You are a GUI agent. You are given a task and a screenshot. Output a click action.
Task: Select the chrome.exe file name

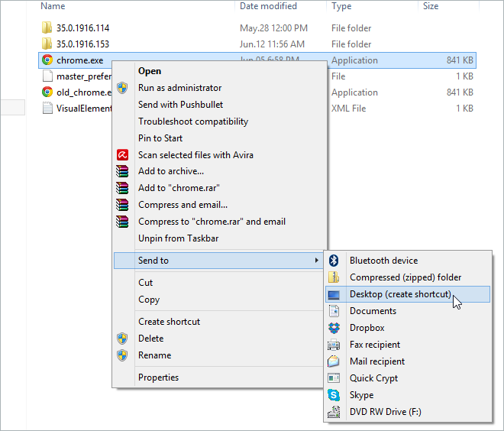[x=80, y=60]
